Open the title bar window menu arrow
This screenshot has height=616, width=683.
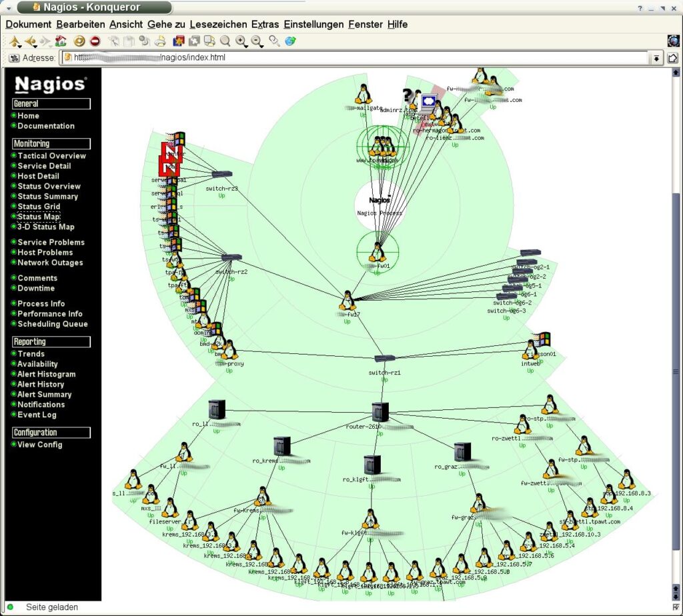7,8
